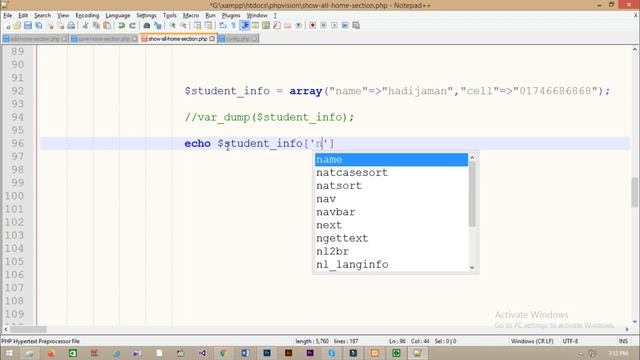The width and height of the screenshot is (640, 360).
Task: Toggle file monitoring eye icon
Action: (x=298, y=25)
